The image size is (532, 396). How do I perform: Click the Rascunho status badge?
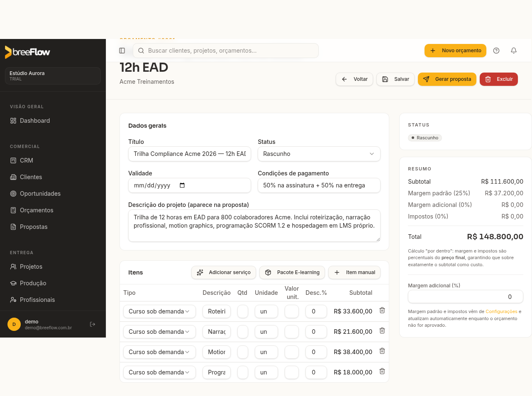(x=425, y=138)
